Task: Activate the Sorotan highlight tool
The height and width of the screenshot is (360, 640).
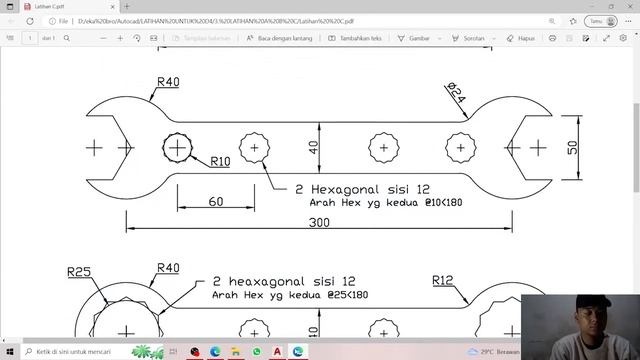Action: coord(468,38)
